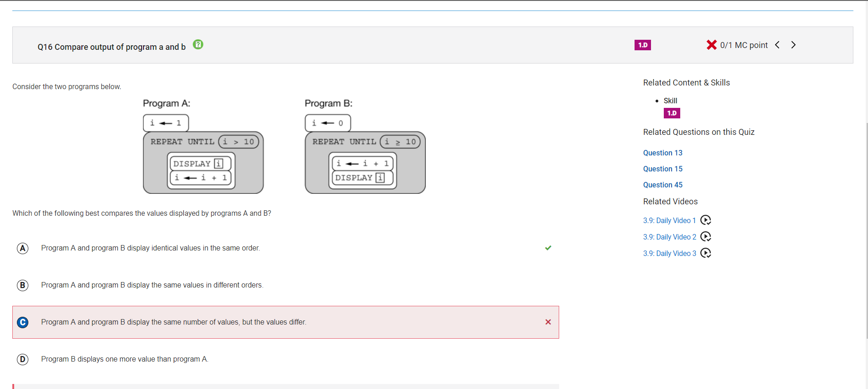Click play icon next to Daily Video 2
The height and width of the screenshot is (389, 868).
(706, 237)
